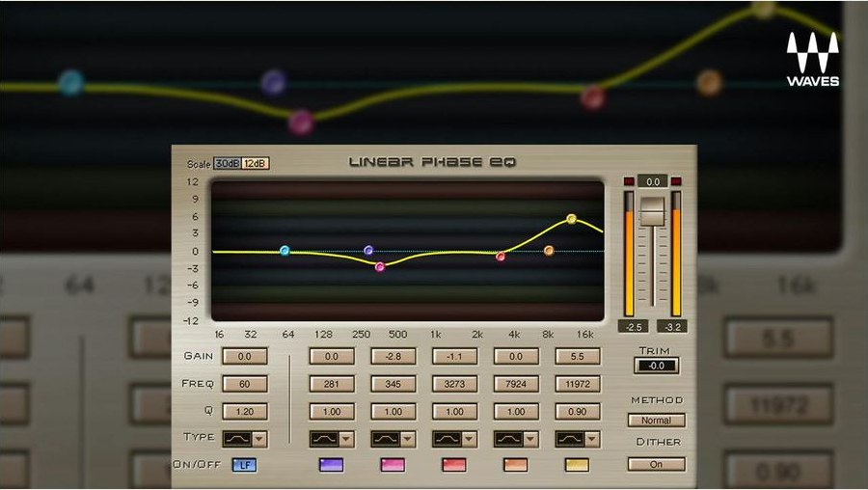868x490 pixels.
Task: Toggle the orange band on/off button
Action: click(x=515, y=465)
